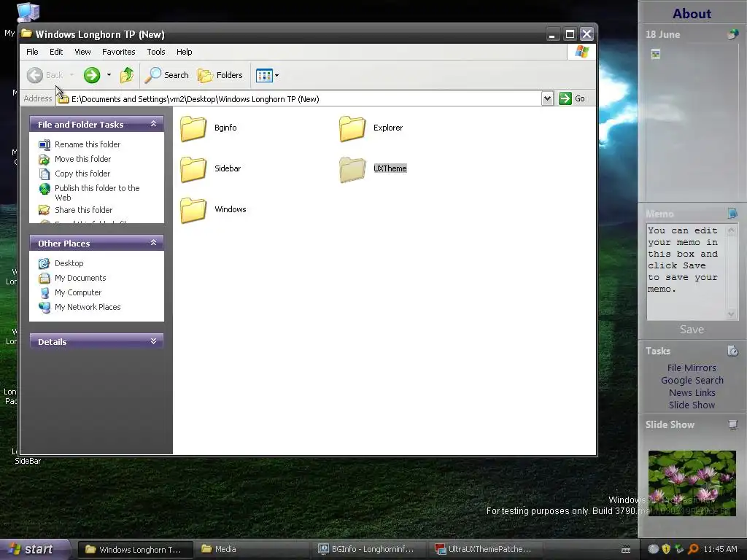This screenshot has height=560, width=747.
Task: Click the Slide Show panel icon
Action: coord(732,424)
